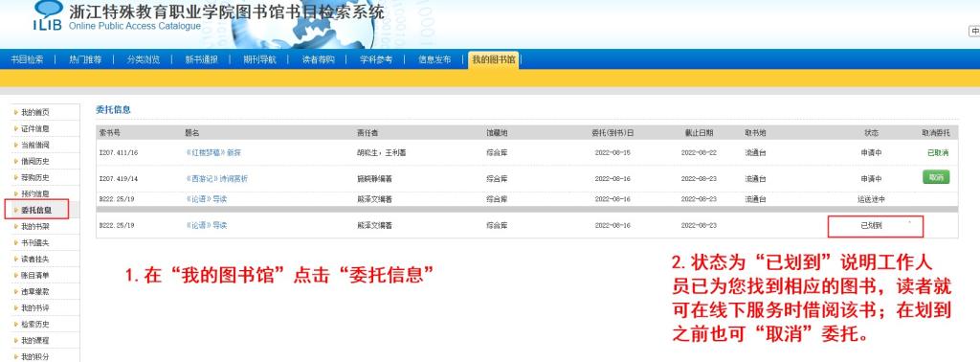Open 书目检索 in the top navigation
The image size is (980, 362).
pos(27,59)
